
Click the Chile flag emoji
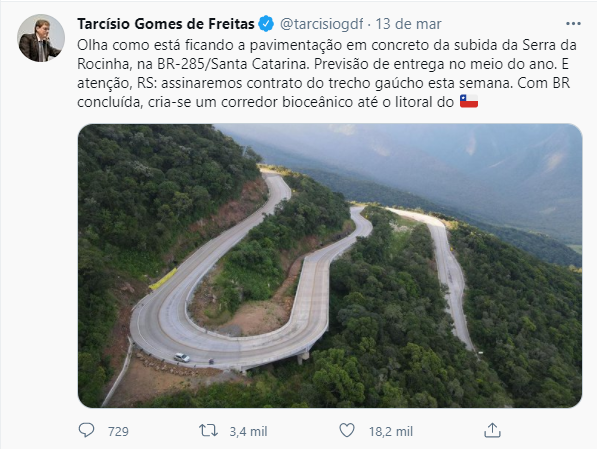point(469,101)
